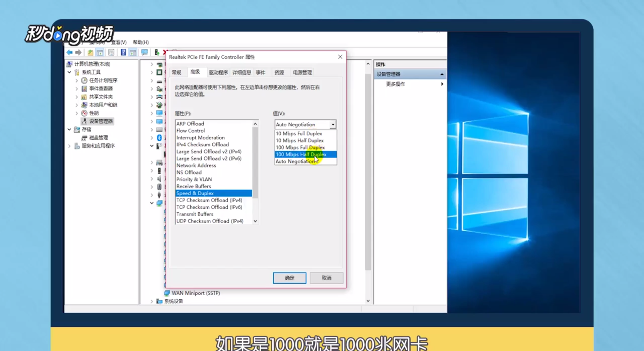Switch to the 详细信息 tab
644x351 pixels.
pyautogui.click(x=241, y=72)
